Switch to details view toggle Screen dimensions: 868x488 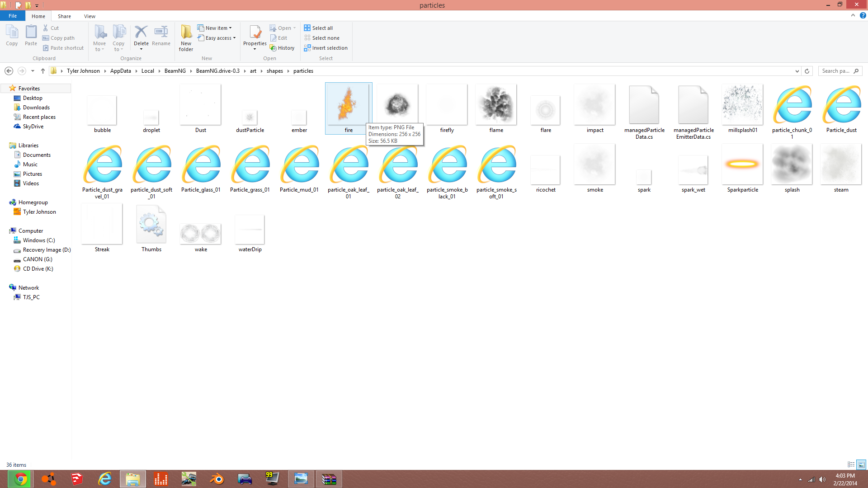(851, 465)
